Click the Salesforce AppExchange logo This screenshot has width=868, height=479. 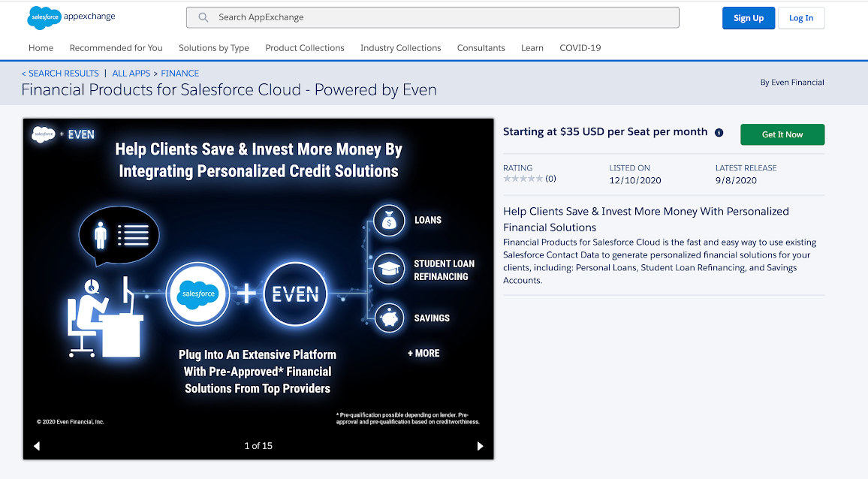(x=71, y=18)
